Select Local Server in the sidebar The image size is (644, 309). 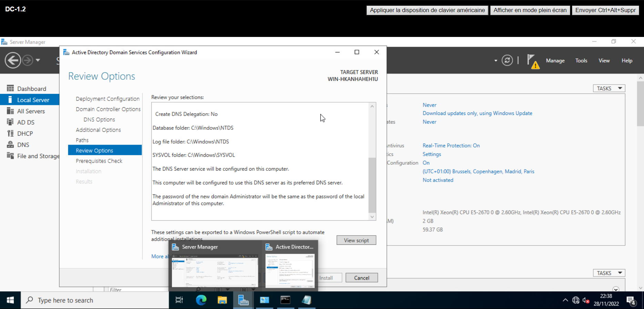click(x=30, y=100)
